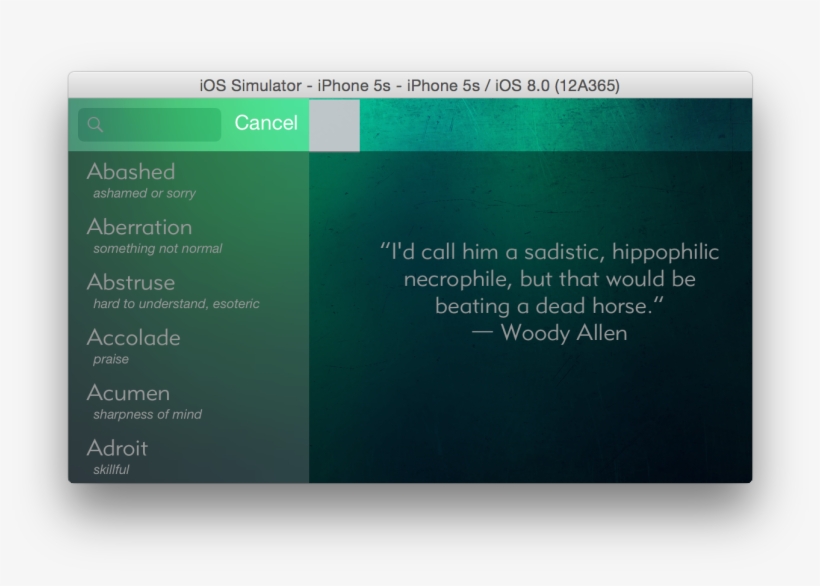Tap the teal header area above quote
The height and width of the screenshot is (586, 820).
(x=555, y=124)
